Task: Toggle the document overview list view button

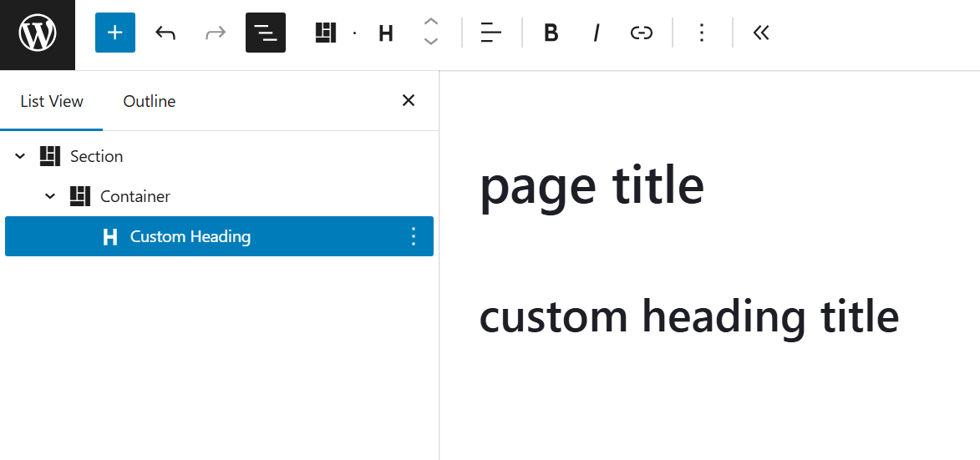Action: [x=266, y=33]
